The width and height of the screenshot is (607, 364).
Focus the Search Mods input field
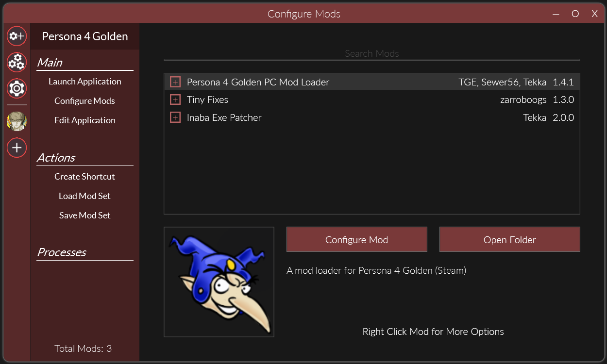click(x=372, y=53)
